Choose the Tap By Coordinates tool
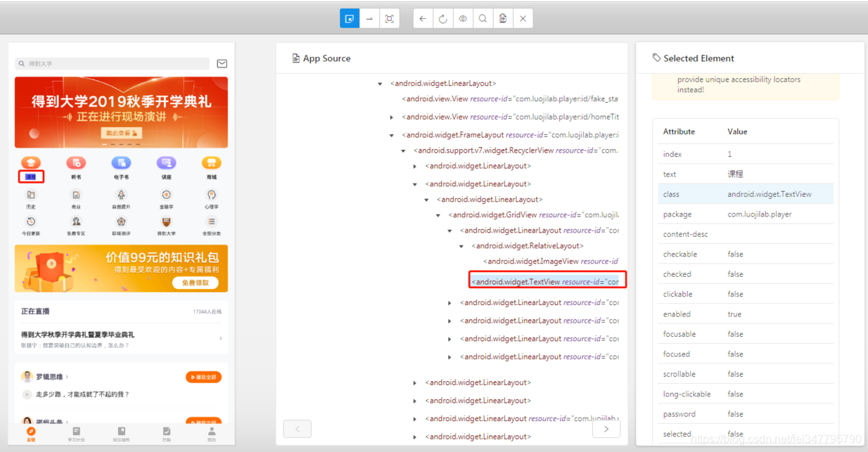 pyautogui.click(x=389, y=19)
